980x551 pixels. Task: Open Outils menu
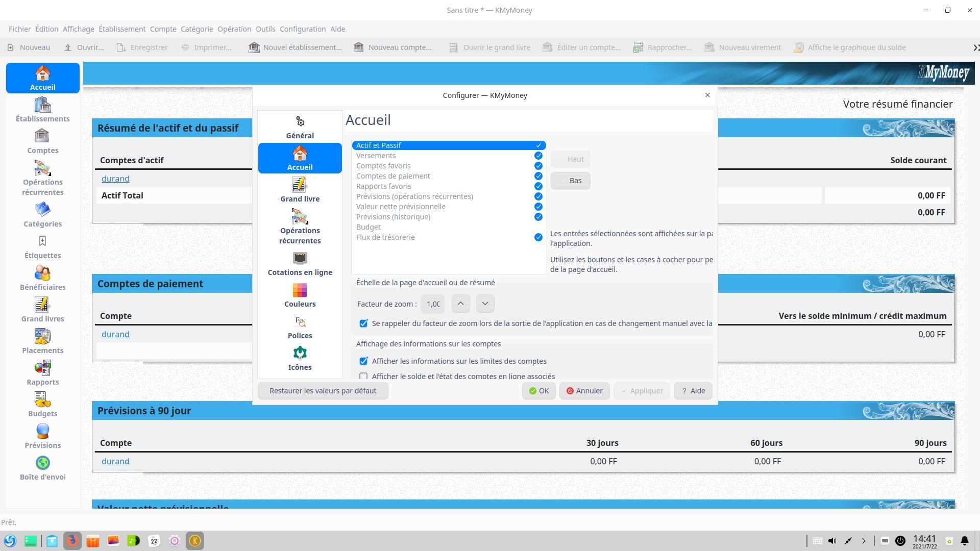[265, 29]
